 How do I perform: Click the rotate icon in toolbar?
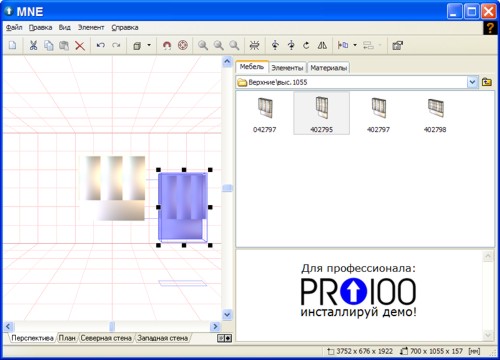point(306,45)
